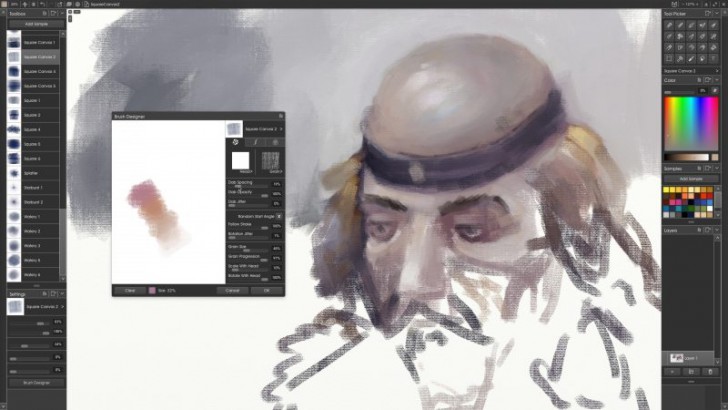Viewport: 728px width, 410px height.
Task: Click the pin icon in the Brush Designer title bar
Action: tap(280, 116)
